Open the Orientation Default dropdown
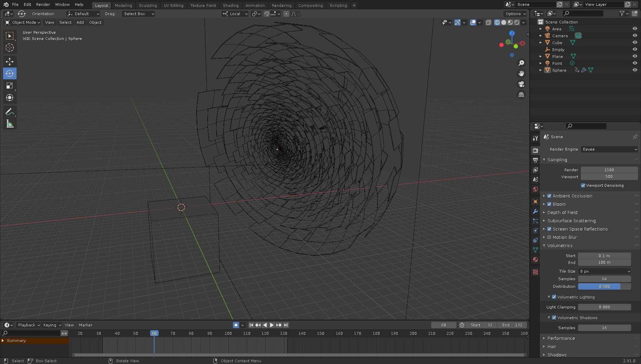This screenshot has width=641, height=364. (83, 14)
